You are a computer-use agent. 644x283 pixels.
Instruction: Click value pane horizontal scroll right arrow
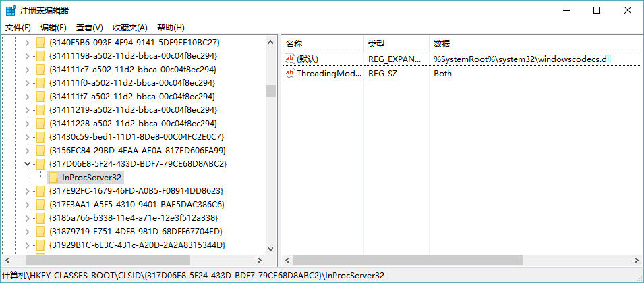pos(636,261)
